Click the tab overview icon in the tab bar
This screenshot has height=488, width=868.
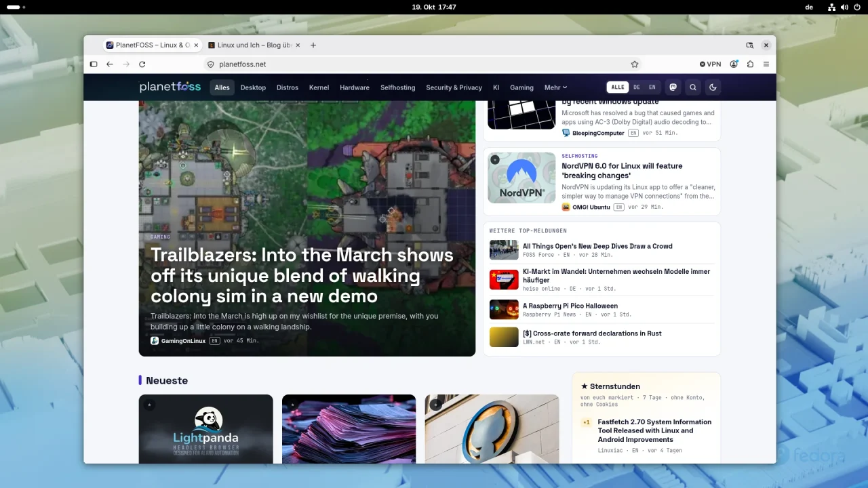(749, 45)
